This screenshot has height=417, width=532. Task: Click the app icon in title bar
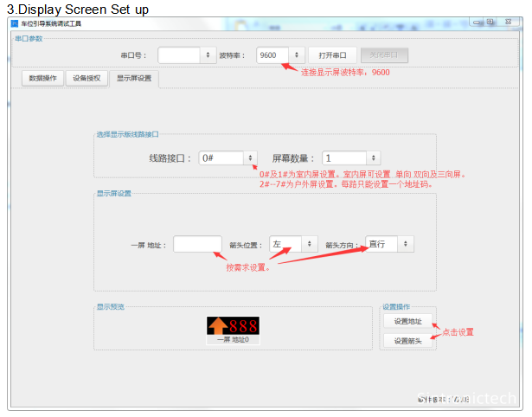point(14,23)
